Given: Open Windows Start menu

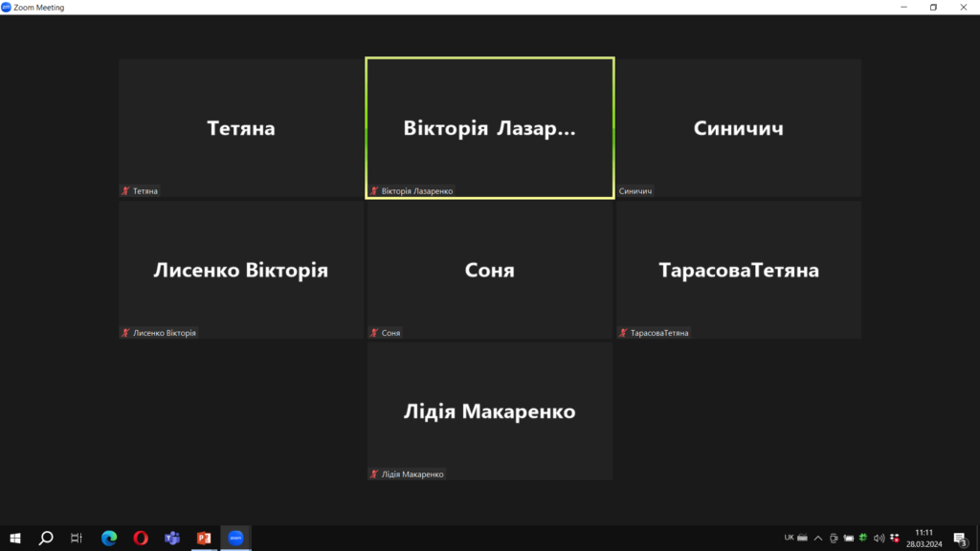Looking at the screenshot, I should pyautogui.click(x=15, y=538).
